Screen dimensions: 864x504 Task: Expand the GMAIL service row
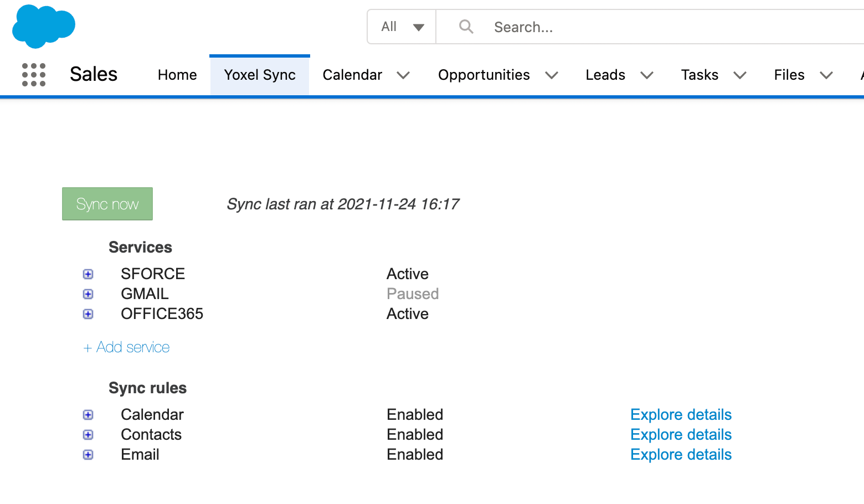(88, 294)
